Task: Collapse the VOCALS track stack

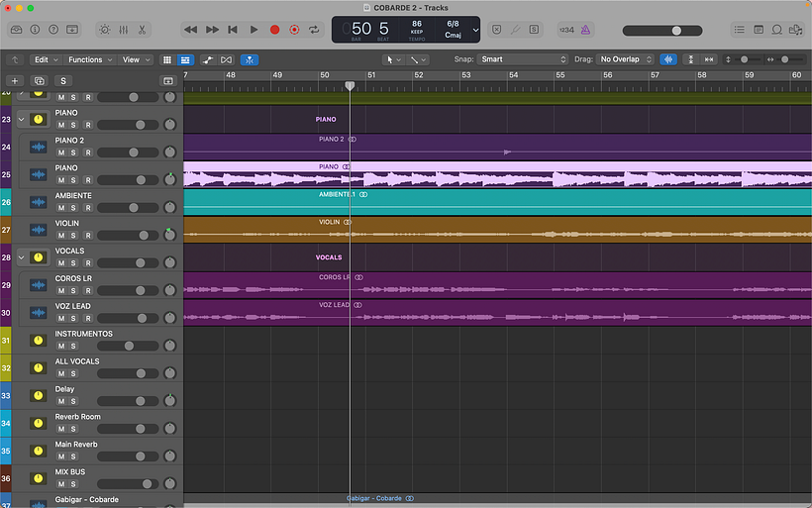Action: [21, 257]
